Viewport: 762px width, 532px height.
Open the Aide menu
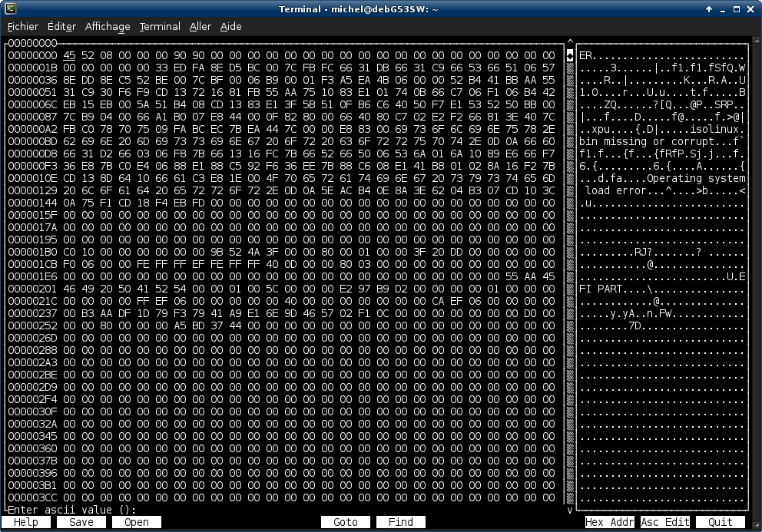pyautogui.click(x=231, y=26)
